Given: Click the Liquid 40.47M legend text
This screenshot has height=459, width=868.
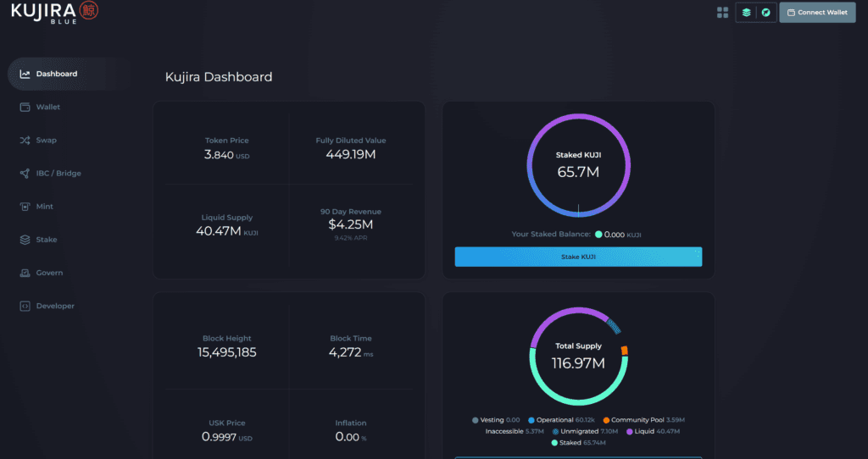Looking at the screenshot, I should (x=657, y=431).
